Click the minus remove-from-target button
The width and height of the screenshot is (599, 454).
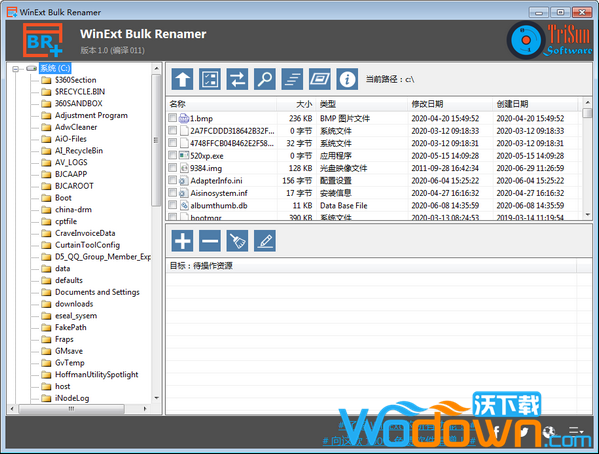pyautogui.click(x=210, y=241)
